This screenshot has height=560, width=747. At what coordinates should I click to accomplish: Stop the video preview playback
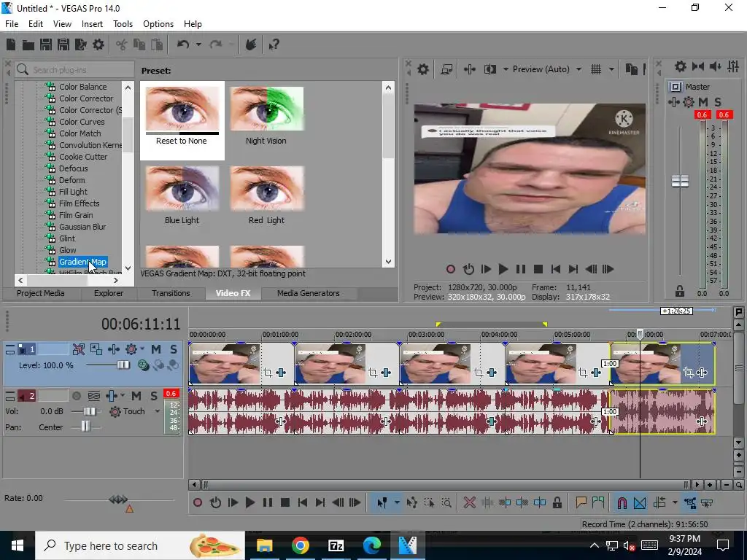pyautogui.click(x=538, y=269)
